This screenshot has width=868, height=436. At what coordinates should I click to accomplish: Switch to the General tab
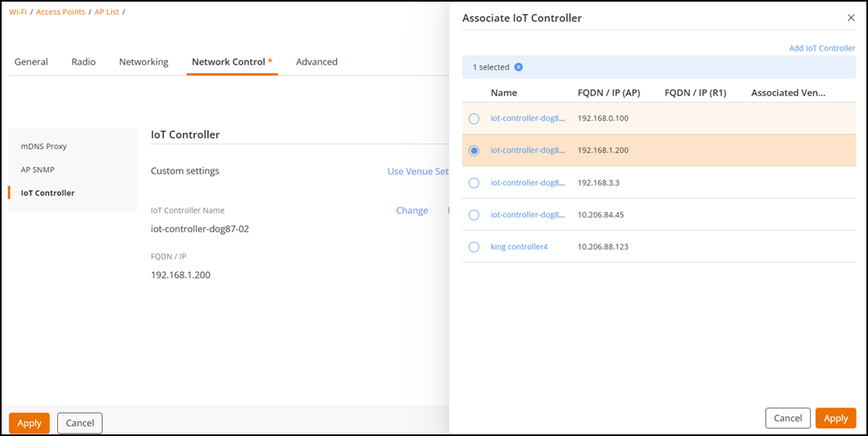31,62
